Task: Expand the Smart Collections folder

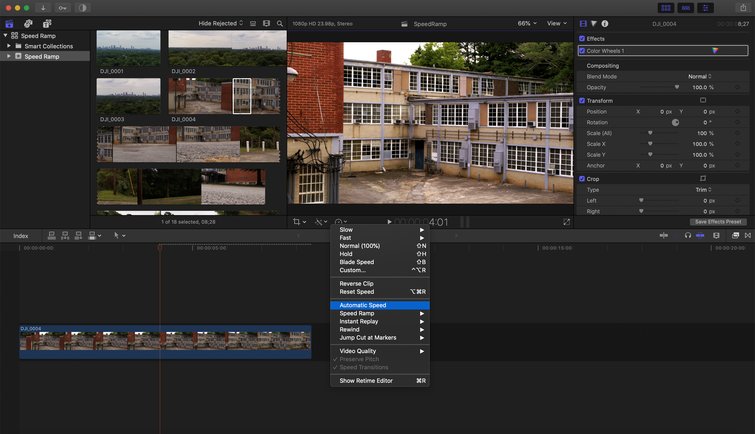Action: 9,46
